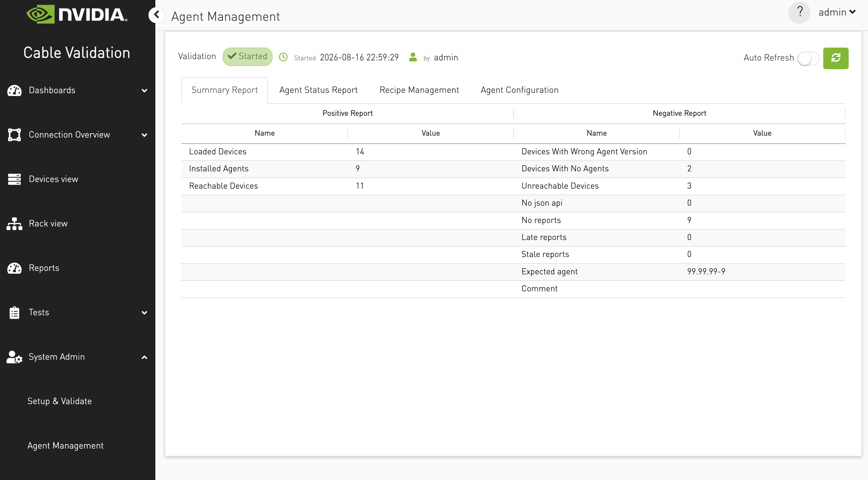
Task: Click the Tests clipboard icon
Action: pos(14,312)
